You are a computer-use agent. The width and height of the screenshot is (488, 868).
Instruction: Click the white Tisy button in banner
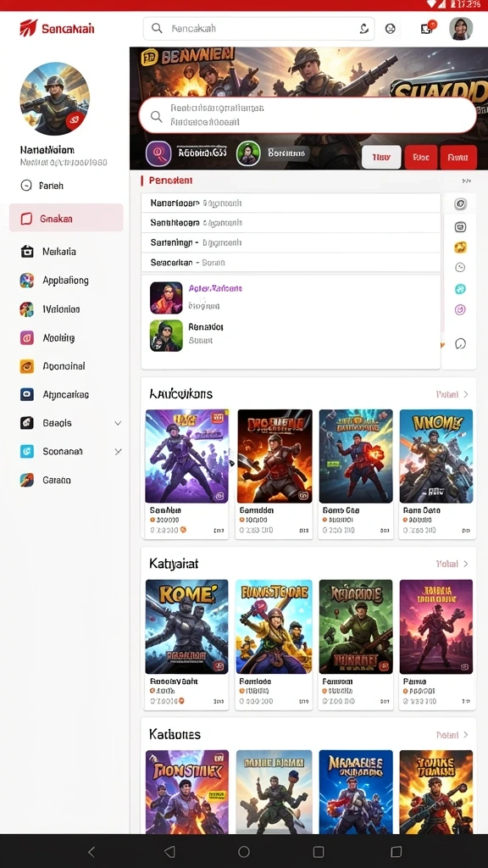(381, 158)
